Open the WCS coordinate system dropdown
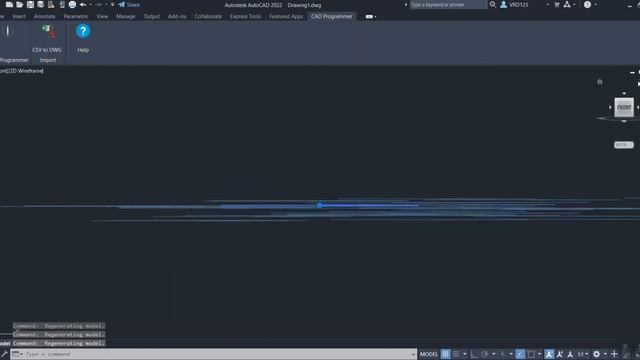This screenshot has height=360, width=640. pos(624,145)
